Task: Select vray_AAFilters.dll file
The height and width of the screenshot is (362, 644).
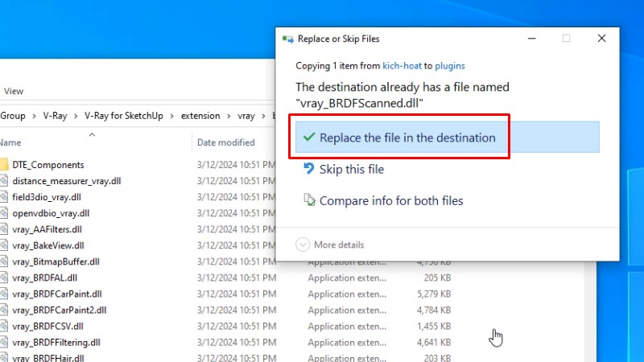Action: pos(47,229)
